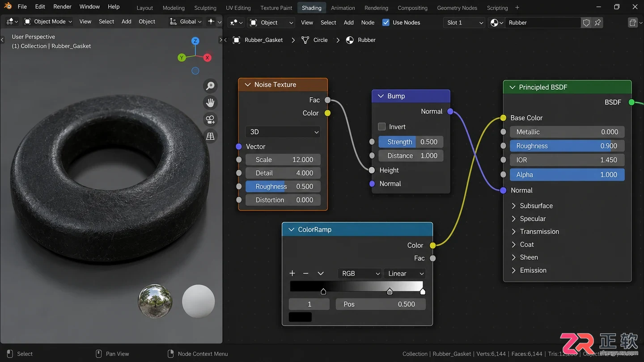This screenshot has width=644, height=362.
Task: Click Rubber_Gasket in the breadcrumb
Action: tap(264, 40)
